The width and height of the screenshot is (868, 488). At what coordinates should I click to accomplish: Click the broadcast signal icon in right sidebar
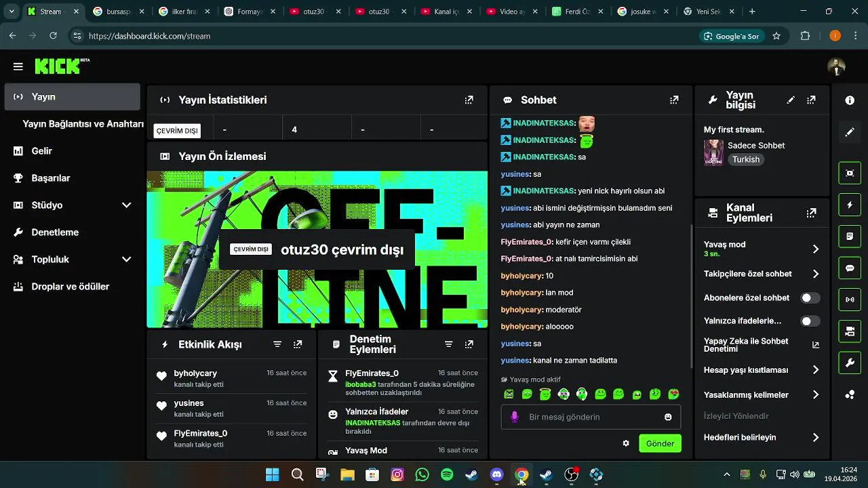(x=850, y=300)
